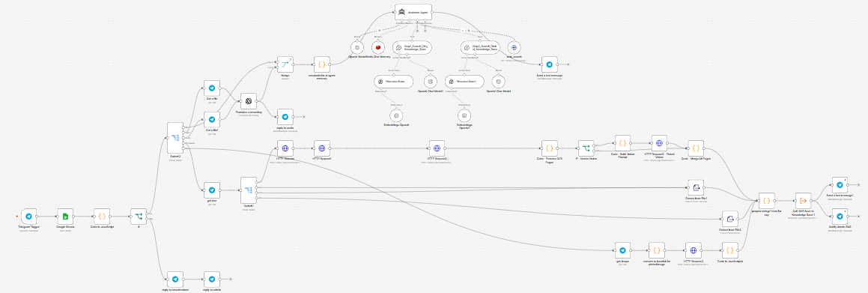
Task: Select the Send a text message1 node
Action: click(x=840, y=186)
